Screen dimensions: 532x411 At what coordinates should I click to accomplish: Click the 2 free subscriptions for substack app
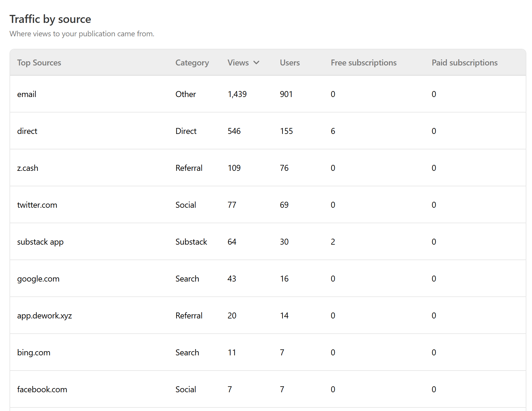point(333,242)
